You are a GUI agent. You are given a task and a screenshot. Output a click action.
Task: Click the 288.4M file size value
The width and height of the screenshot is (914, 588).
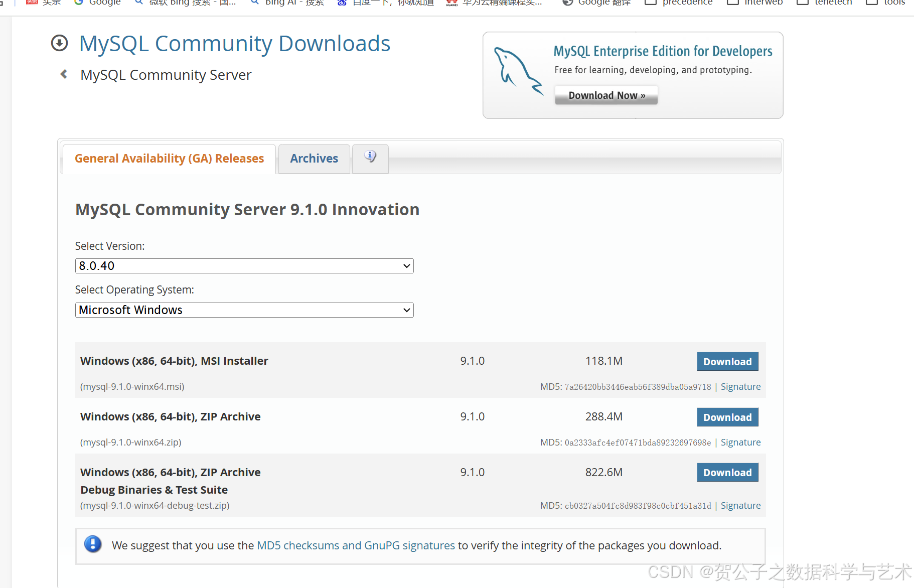[604, 416]
